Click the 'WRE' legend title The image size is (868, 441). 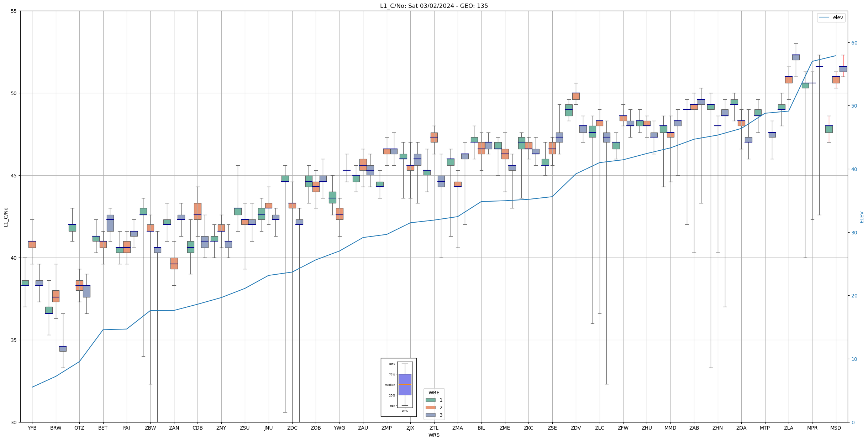click(434, 393)
